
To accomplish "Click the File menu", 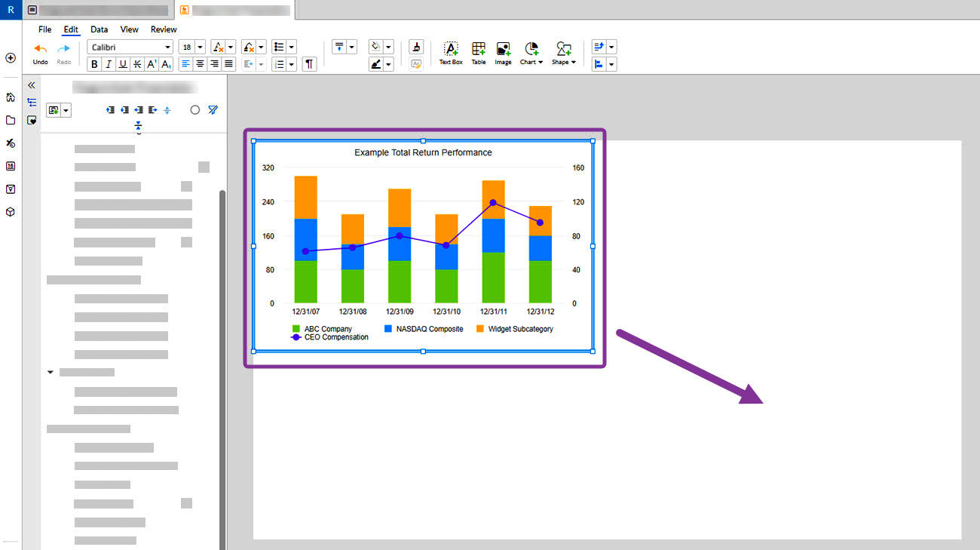I will [x=45, y=29].
